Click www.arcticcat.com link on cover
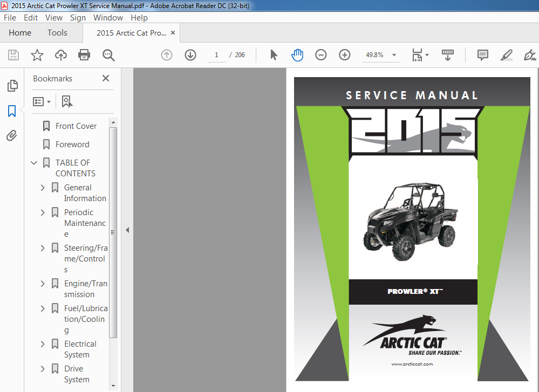The image size is (539, 392). [412, 364]
